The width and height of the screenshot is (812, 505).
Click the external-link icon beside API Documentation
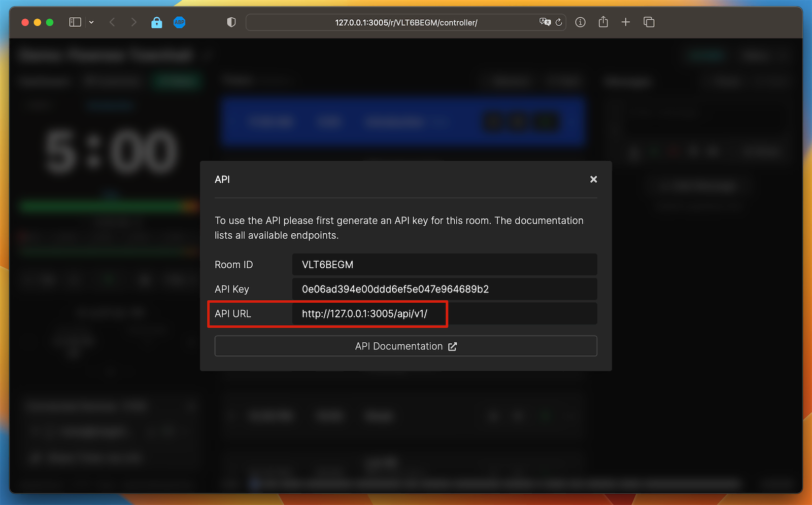point(453,346)
